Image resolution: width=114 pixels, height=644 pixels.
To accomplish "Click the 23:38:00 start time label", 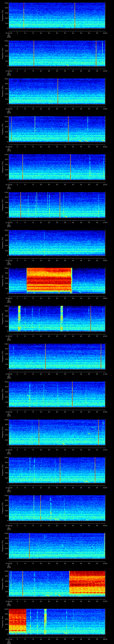I will click(x=9, y=298).
